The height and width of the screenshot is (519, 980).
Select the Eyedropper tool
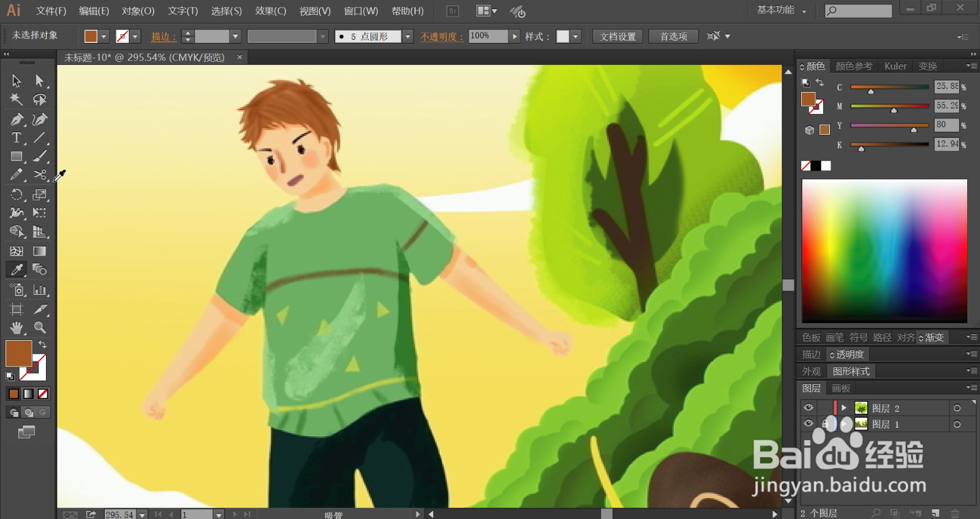(17, 270)
